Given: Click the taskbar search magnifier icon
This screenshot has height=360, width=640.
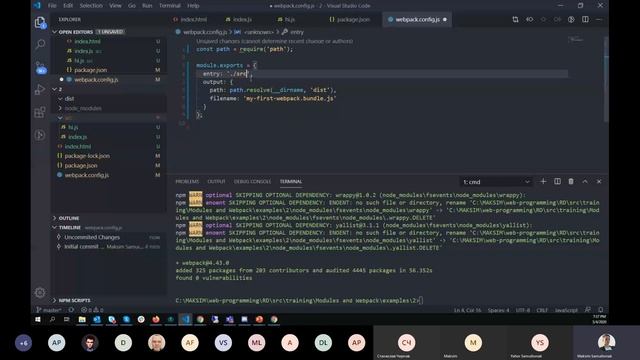Looking at the screenshot, I should point(52,319).
